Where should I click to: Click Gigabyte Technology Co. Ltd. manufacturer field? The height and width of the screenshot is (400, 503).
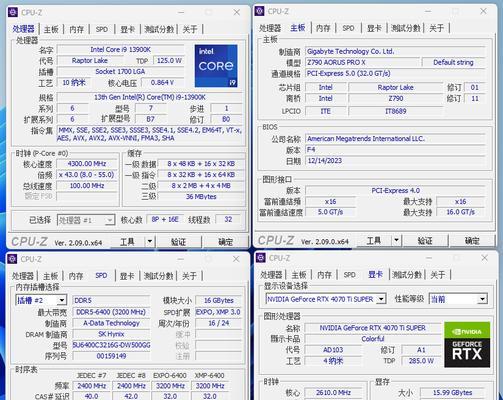(395, 51)
